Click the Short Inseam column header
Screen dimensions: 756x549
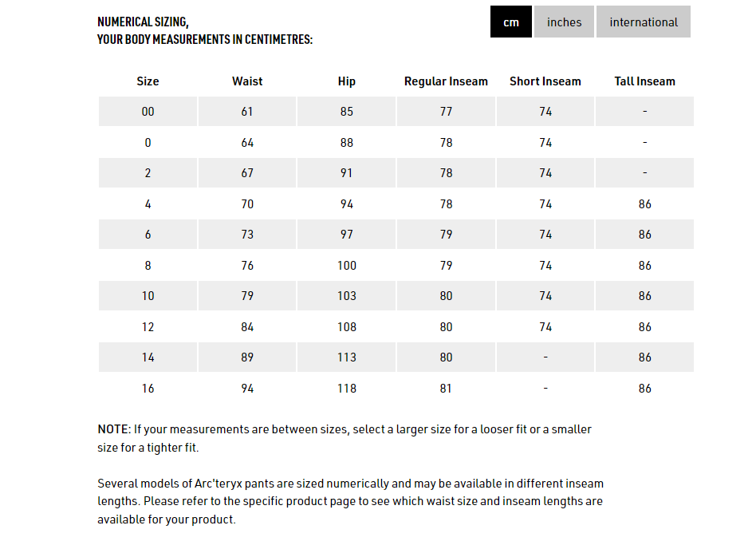545,81
